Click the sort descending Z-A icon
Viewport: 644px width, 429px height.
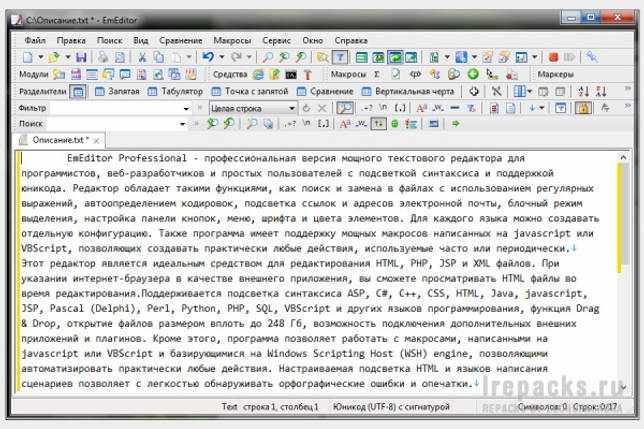click(601, 91)
